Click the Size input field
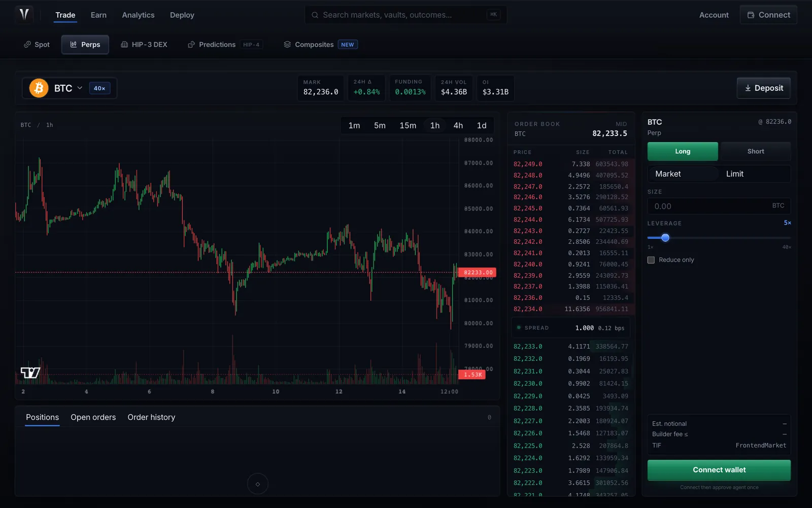The width and height of the screenshot is (812, 508). [x=719, y=206]
